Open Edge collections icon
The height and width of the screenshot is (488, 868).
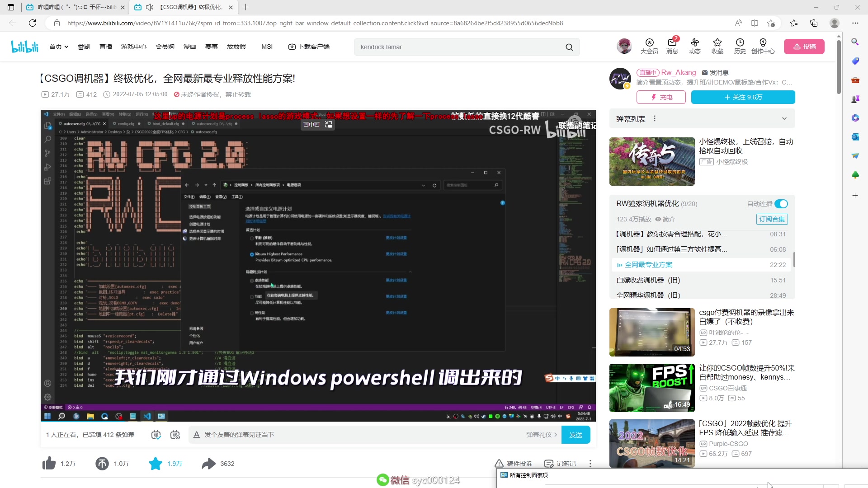814,23
